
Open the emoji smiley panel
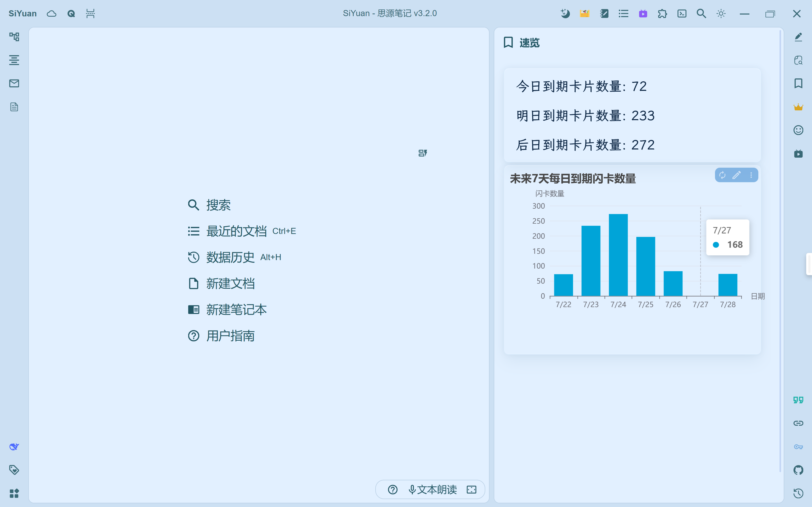click(x=798, y=130)
